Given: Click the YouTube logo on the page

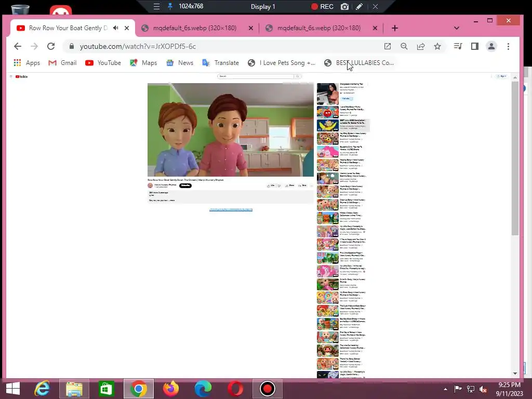Looking at the screenshot, I should 22,77.
